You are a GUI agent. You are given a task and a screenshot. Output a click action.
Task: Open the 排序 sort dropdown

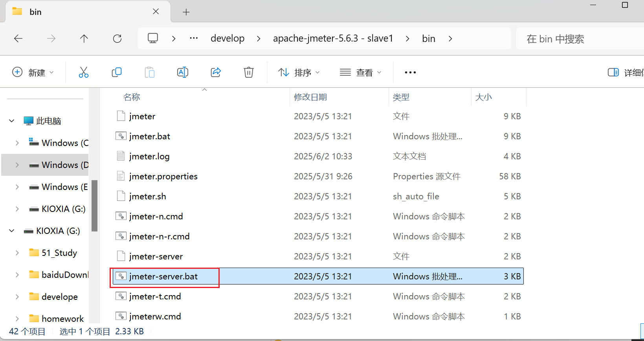pos(299,72)
